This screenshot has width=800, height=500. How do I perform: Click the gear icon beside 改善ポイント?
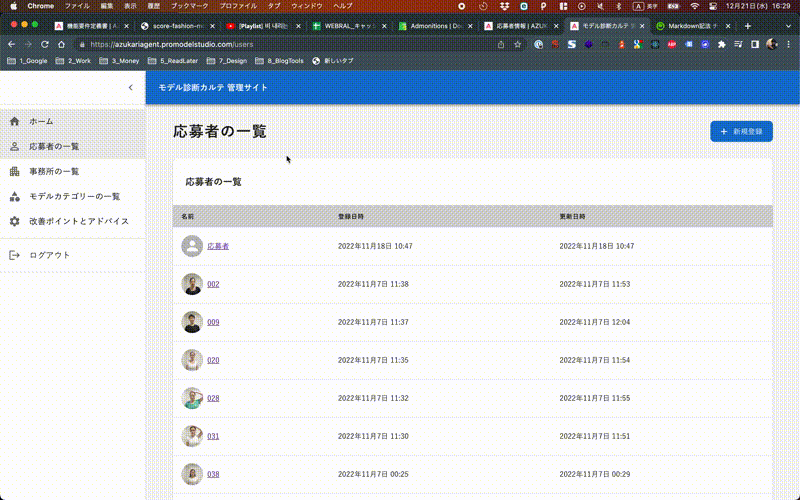14,221
